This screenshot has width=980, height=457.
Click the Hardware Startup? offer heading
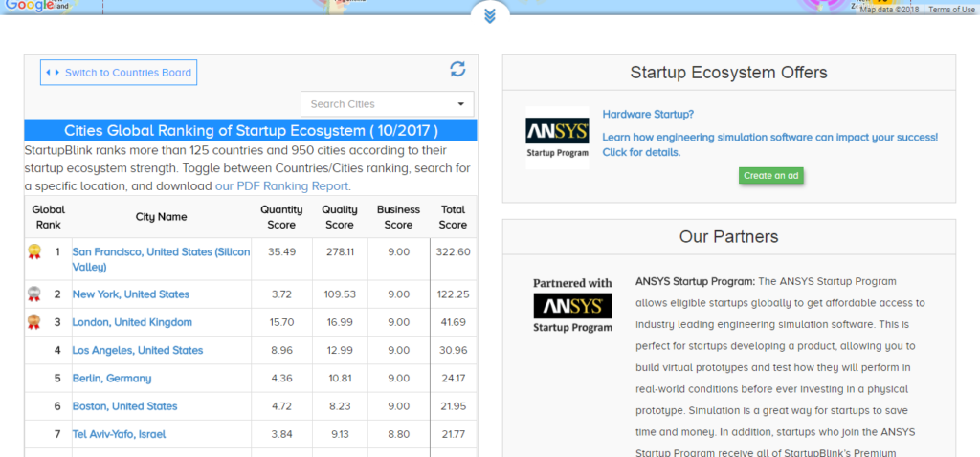648,115
